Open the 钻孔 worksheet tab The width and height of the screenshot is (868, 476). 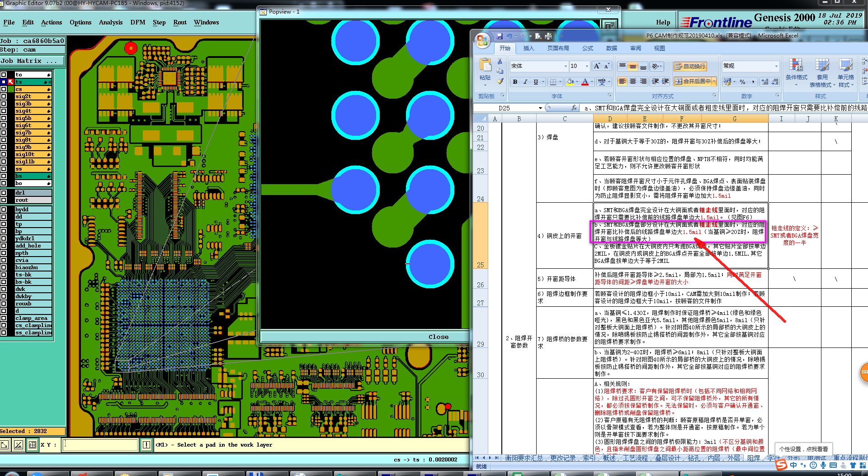pyautogui.click(x=693, y=458)
